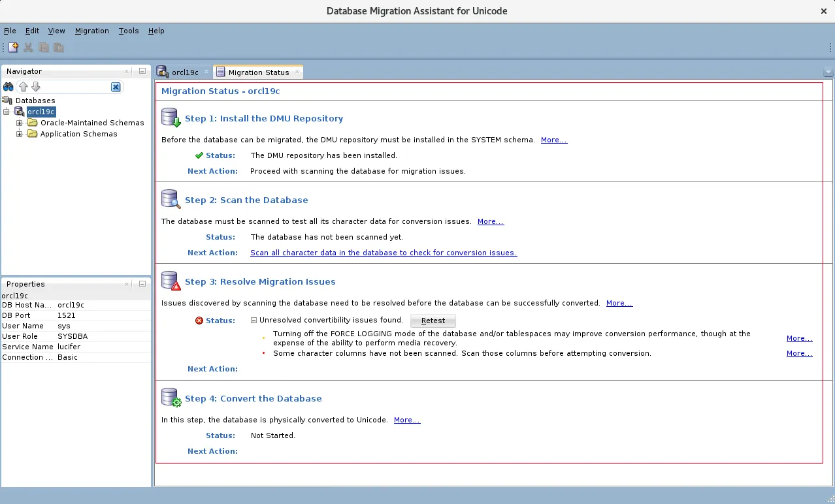Expand the Application Schemas node
Screen dimensions: 835x504
[19, 134]
